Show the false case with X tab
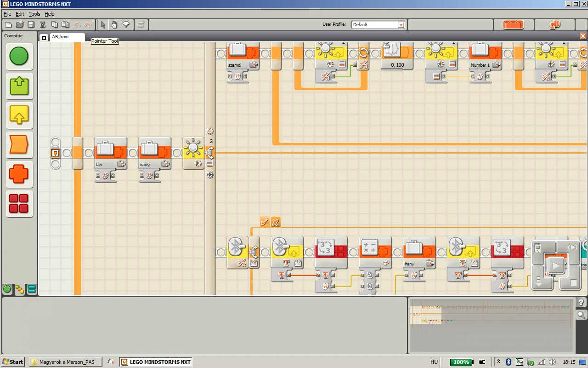Image resolution: width=588 pixels, height=368 pixels. [x=276, y=222]
